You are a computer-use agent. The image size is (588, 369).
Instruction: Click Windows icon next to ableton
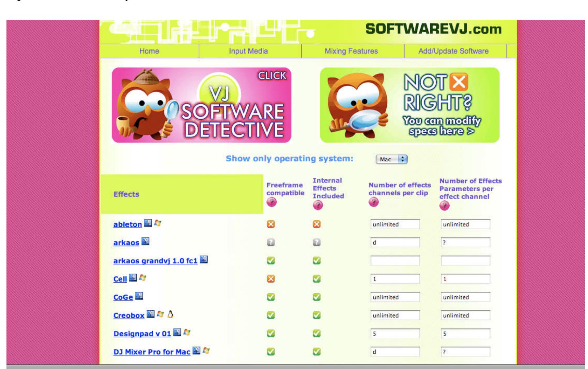coord(158,223)
